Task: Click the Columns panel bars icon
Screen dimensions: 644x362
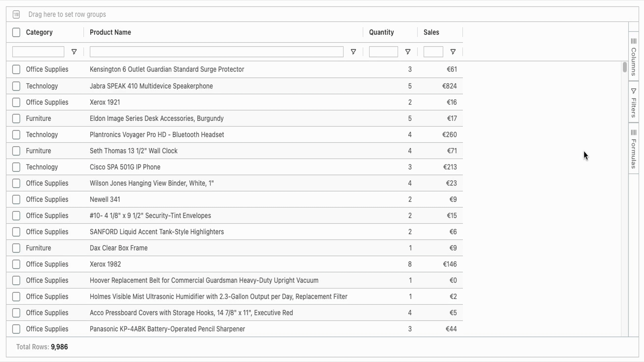Action: click(634, 41)
